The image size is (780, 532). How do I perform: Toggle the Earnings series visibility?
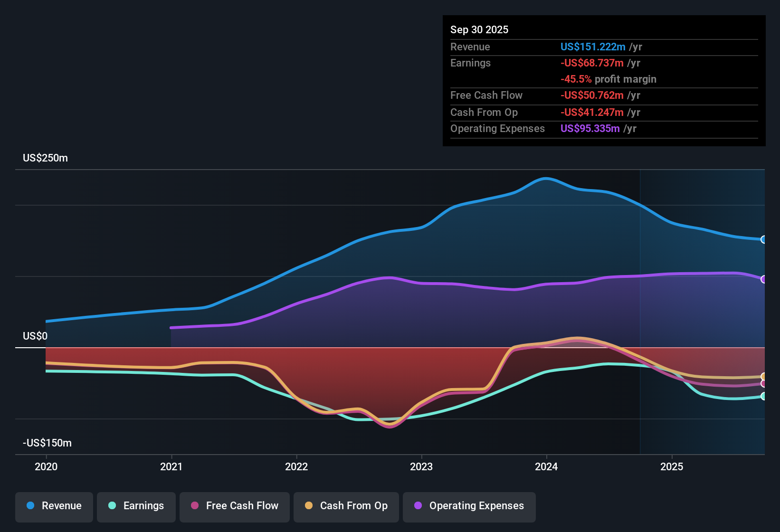coord(136,506)
